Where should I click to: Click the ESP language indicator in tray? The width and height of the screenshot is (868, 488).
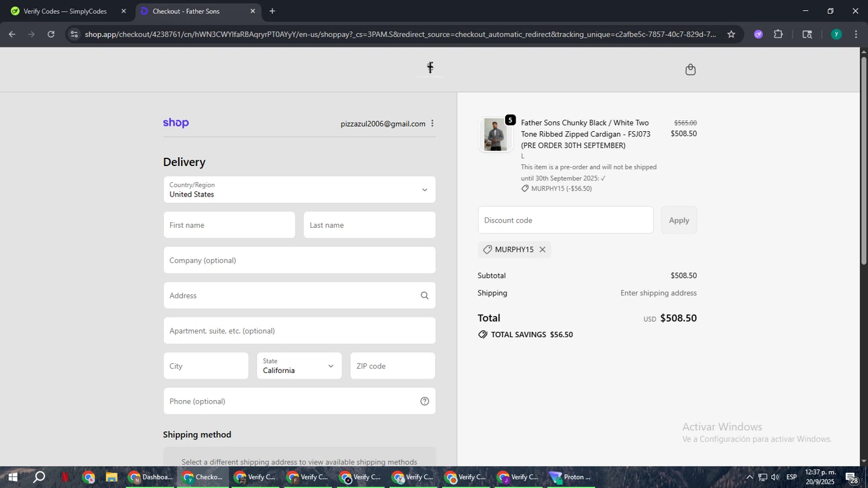792,477
